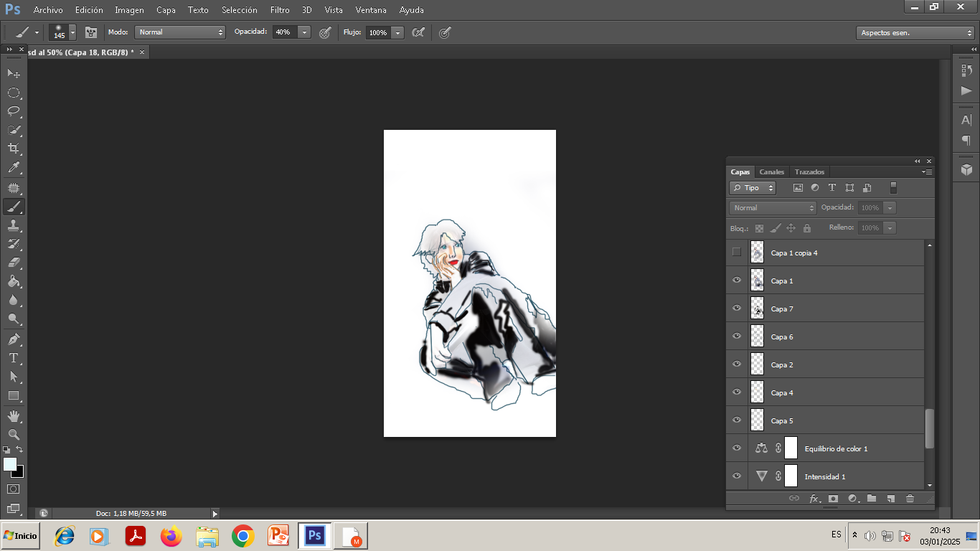Select the Lasso tool
Viewport: 980px width, 551px height.
(14, 111)
